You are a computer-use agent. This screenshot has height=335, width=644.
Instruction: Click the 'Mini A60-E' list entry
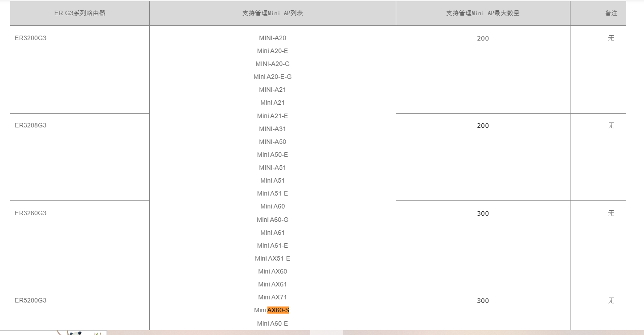coord(273,323)
